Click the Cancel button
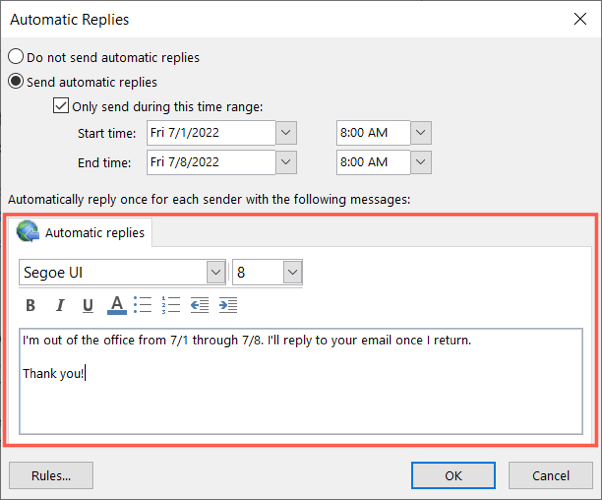The image size is (602, 500). (x=551, y=475)
